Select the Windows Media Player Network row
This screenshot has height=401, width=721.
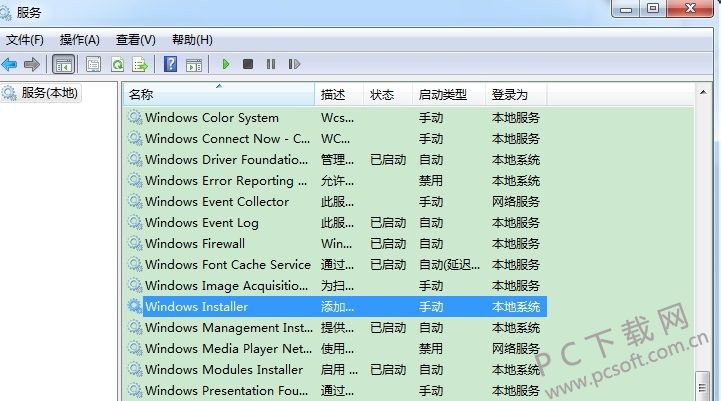(338, 349)
